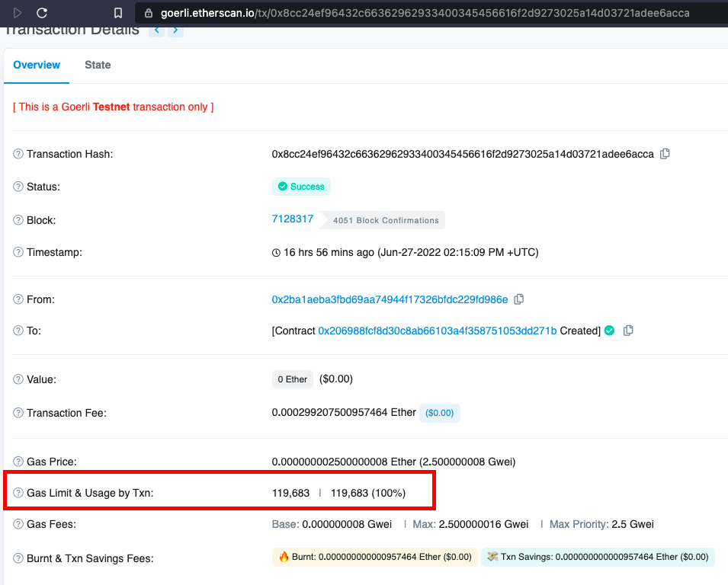The image size is (728, 585).
Task: Click help icon beside Gas Fees
Action: point(18,524)
